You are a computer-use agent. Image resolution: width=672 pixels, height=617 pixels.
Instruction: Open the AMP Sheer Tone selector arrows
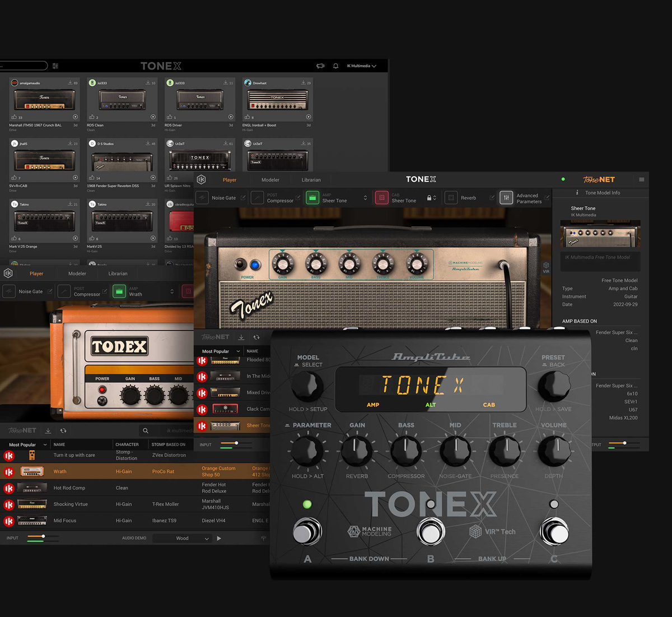(366, 198)
